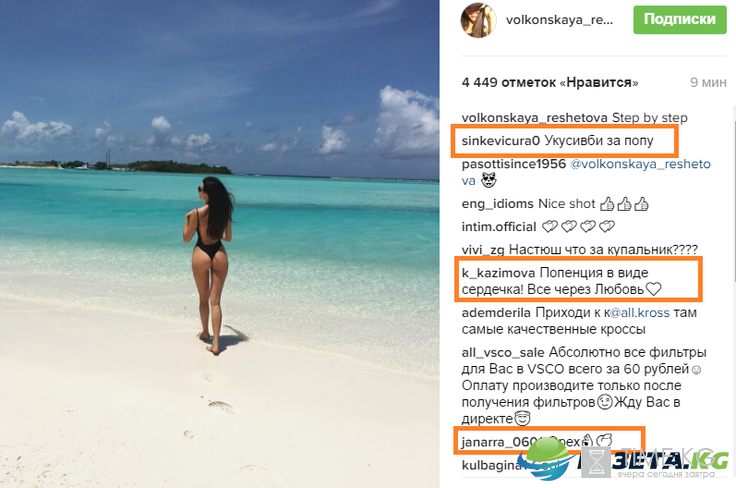Follow the @all.kross mention link

639,313
